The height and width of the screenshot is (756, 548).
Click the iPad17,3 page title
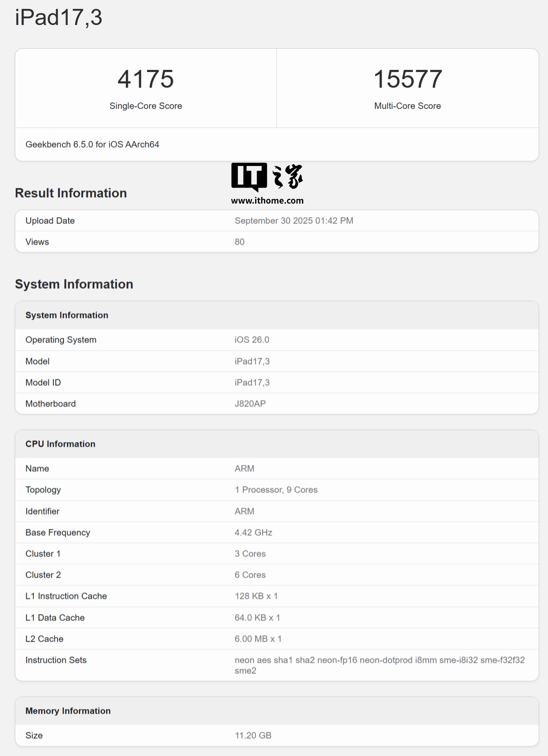pyautogui.click(x=58, y=18)
